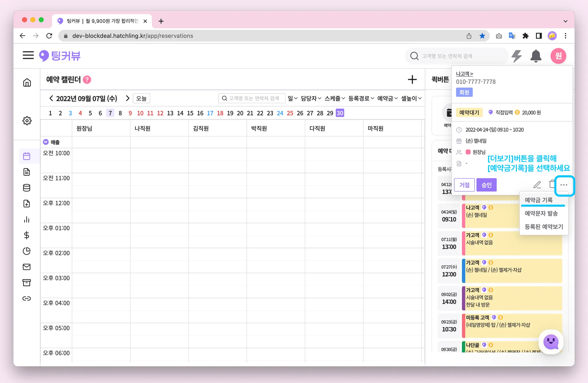Viewport: 588px width, 383px height.
Task: Open the dollar sign sales menu icon
Action: click(x=27, y=235)
